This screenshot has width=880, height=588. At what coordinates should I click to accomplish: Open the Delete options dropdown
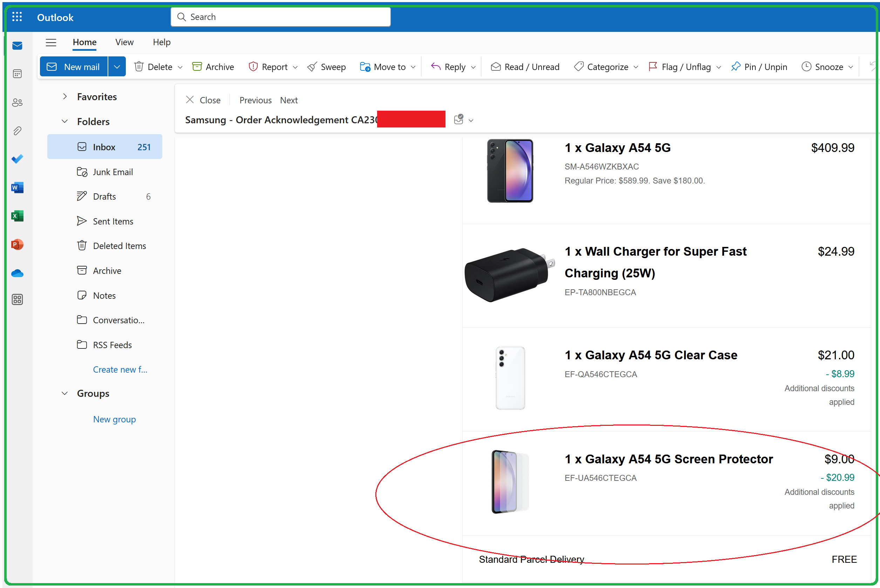[180, 67]
